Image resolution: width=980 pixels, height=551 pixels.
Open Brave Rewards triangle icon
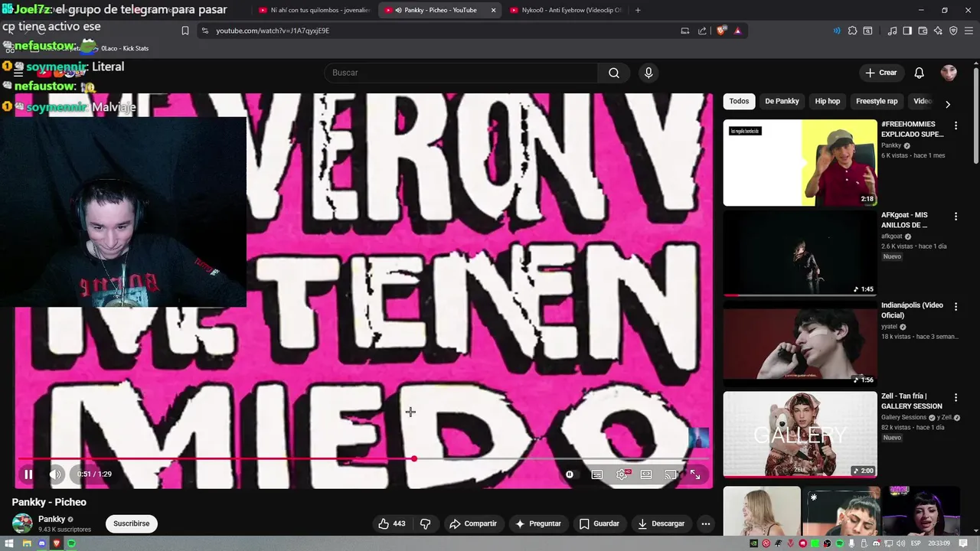click(x=737, y=31)
